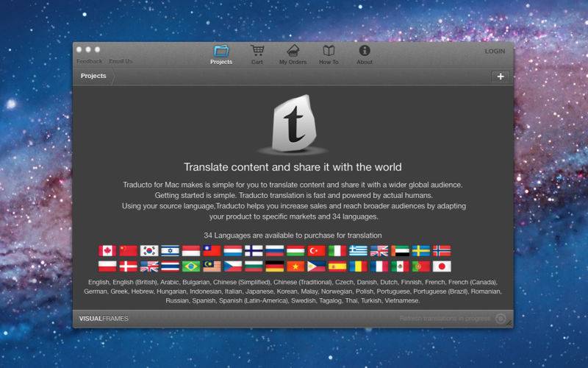Click 'Refresh translations in progress' text

click(445, 319)
